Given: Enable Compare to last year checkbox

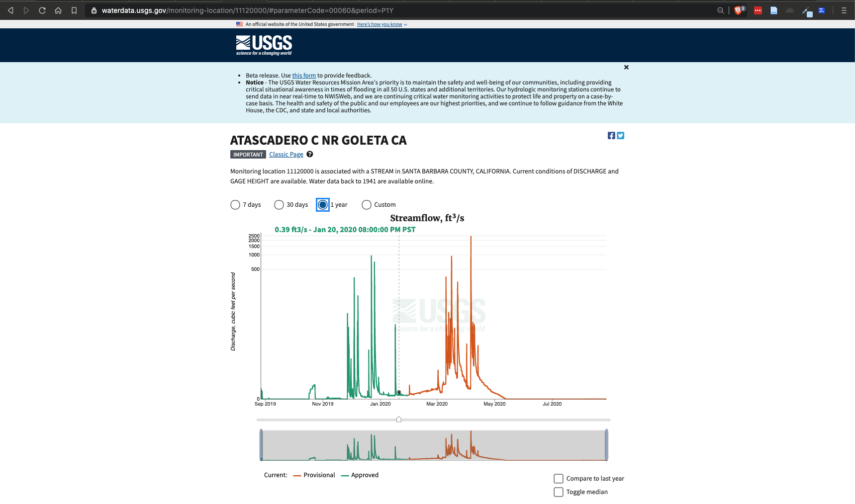Looking at the screenshot, I should pyautogui.click(x=559, y=479).
